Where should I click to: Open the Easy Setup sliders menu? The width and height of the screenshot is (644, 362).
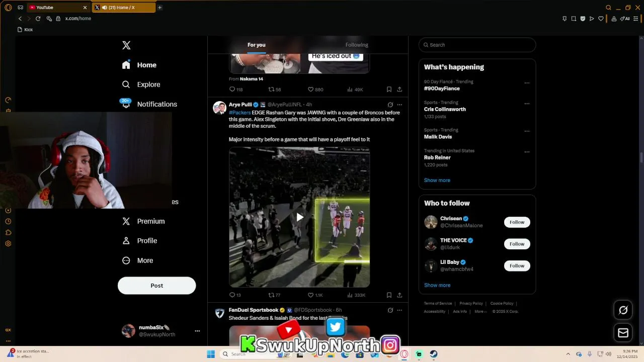point(636,19)
